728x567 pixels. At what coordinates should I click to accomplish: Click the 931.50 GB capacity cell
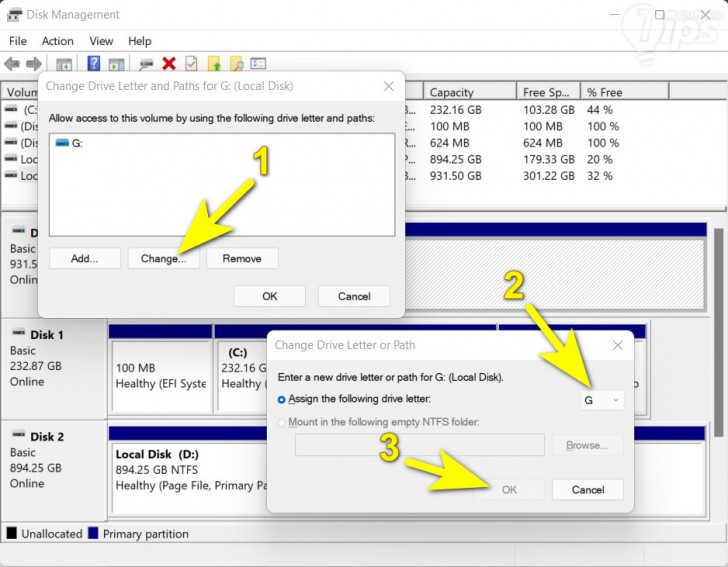[455, 176]
